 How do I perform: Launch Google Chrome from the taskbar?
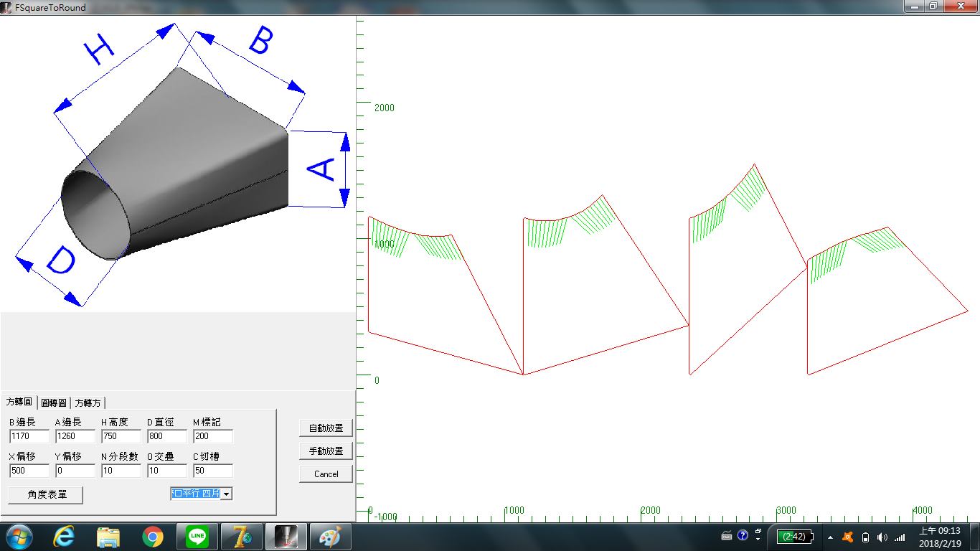pos(152,537)
